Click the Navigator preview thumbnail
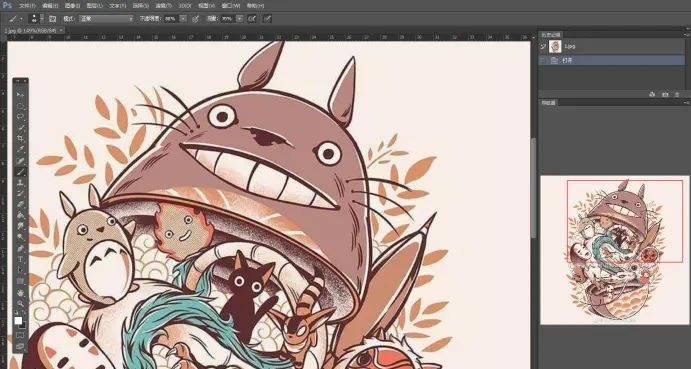The image size is (691, 369). [615, 250]
